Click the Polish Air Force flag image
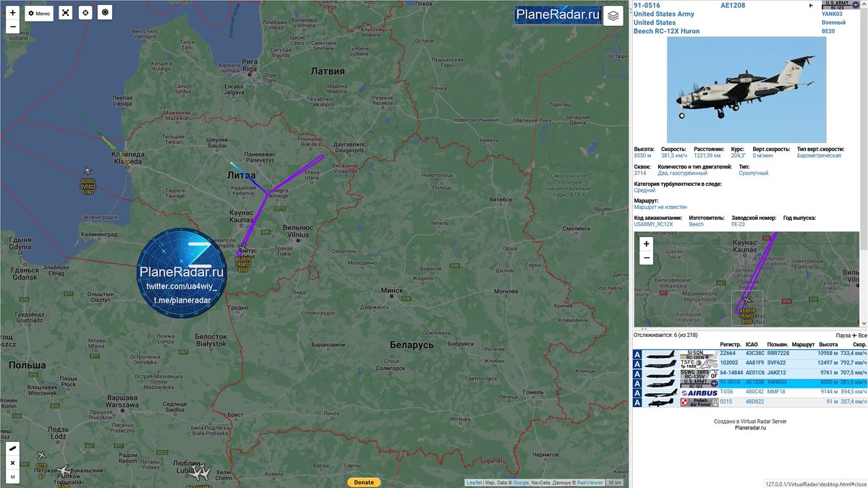Screen dimensions: 868x488 (x=699, y=402)
